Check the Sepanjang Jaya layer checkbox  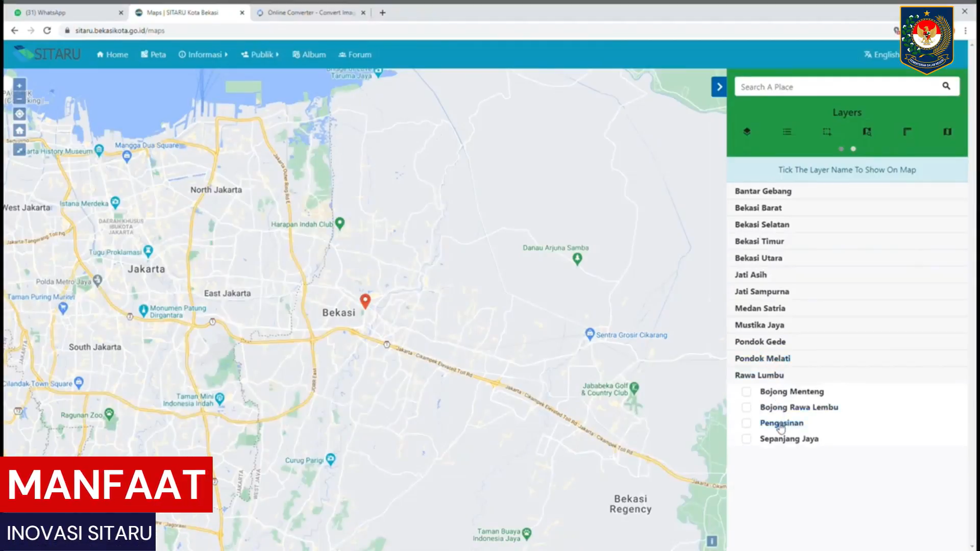point(746,439)
